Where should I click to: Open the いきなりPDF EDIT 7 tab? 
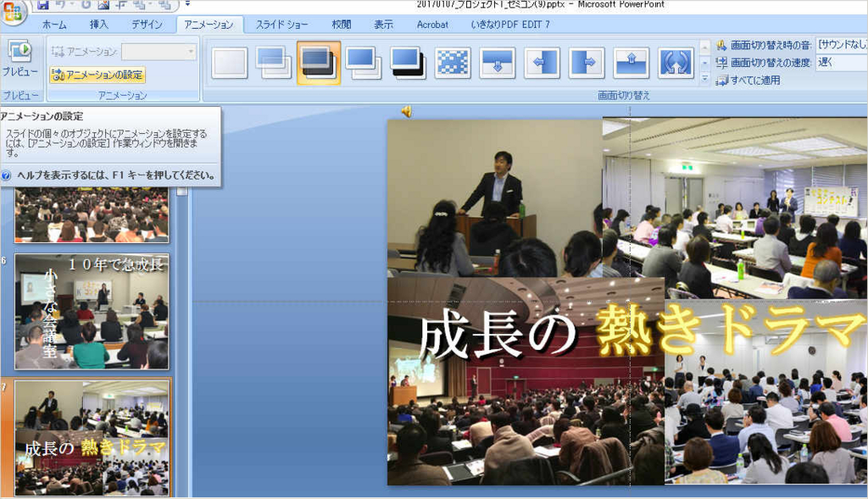point(509,25)
